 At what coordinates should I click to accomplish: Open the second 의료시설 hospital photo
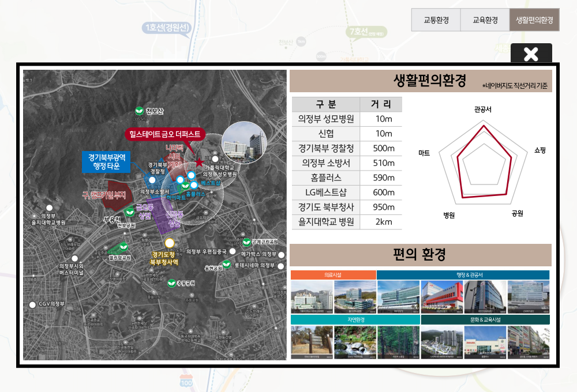coord(355,297)
